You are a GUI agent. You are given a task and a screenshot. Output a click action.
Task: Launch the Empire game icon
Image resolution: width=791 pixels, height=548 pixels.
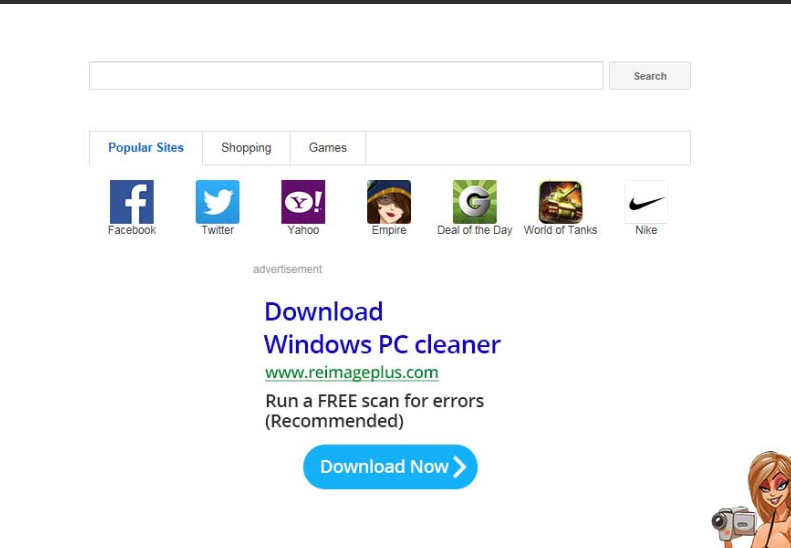coord(389,202)
